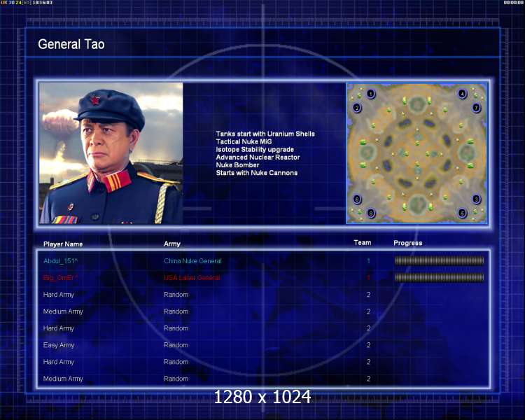Click "Nuke Bomber" ability line
Image resolution: width=525 pixels, height=420 pixels.
click(237, 164)
